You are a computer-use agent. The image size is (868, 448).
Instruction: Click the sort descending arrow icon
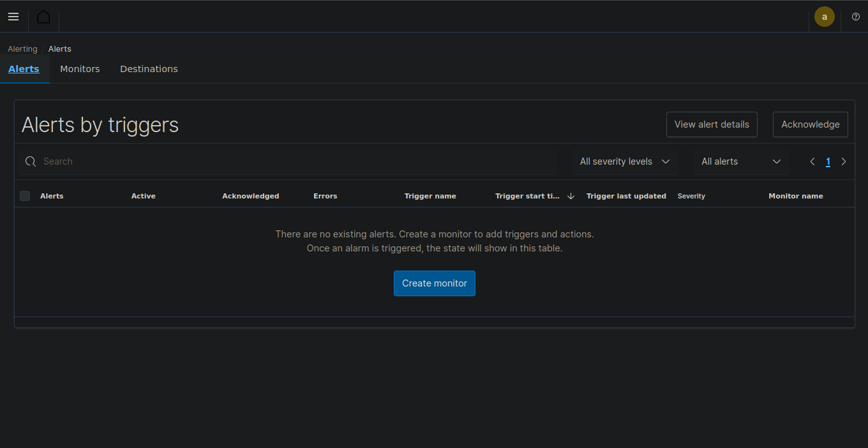click(571, 196)
